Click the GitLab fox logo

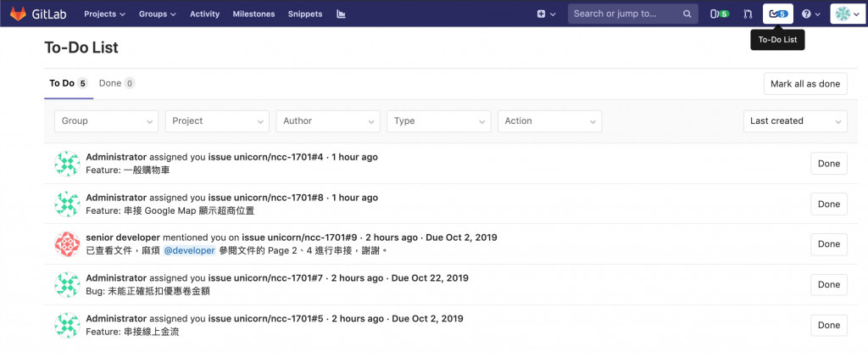coord(18,14)
